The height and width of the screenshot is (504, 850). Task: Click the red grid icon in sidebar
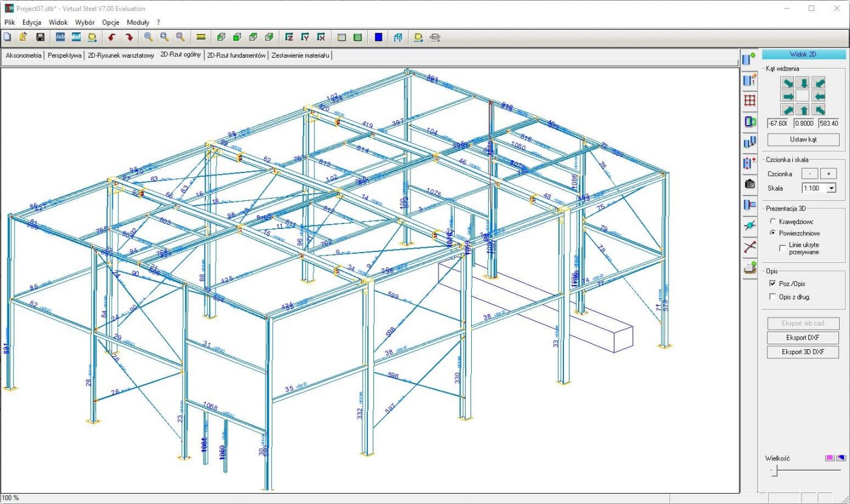tap(750, 101)
